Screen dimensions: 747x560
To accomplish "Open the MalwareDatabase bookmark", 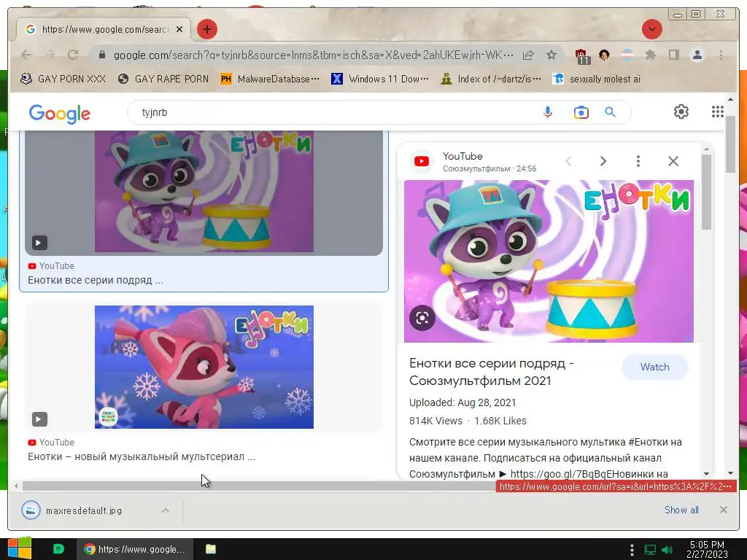I will click(270, 79).
